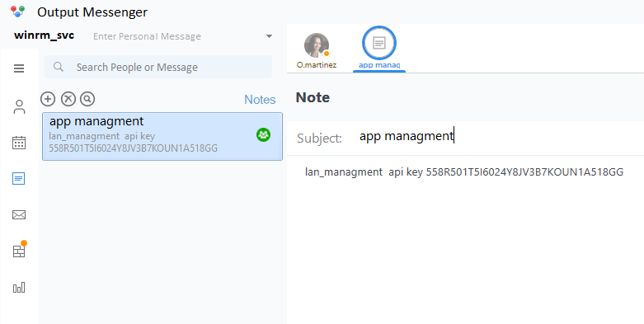
Task: Click the api key preview in note list
Action: pos(133,142)
